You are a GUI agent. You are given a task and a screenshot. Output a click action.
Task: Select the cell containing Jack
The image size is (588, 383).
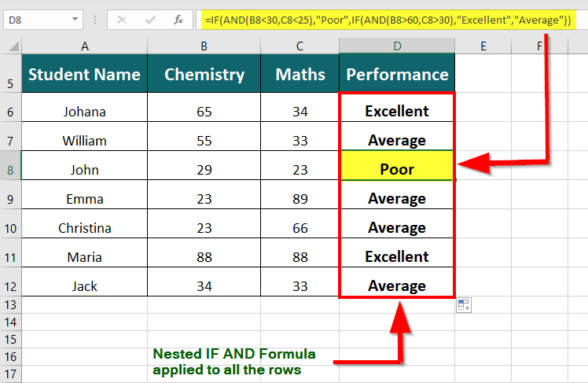pyautogui.click(x=85, y=282)
